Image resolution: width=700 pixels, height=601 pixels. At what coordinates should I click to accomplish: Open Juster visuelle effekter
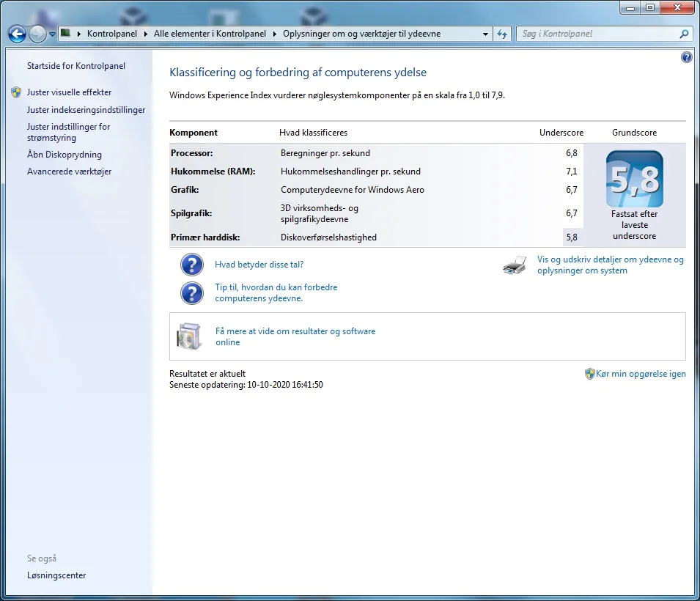click(69, 92)
